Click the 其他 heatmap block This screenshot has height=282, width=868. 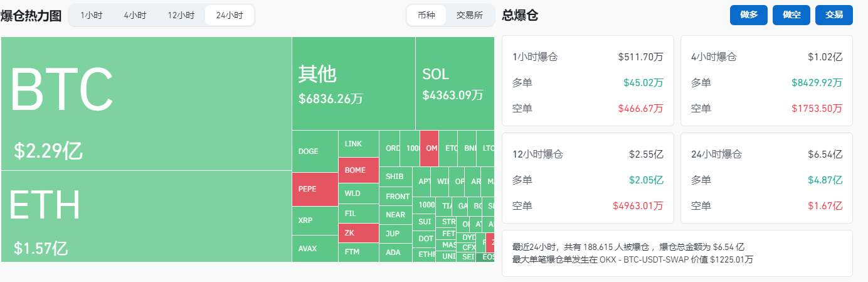[x=354, y=83]
